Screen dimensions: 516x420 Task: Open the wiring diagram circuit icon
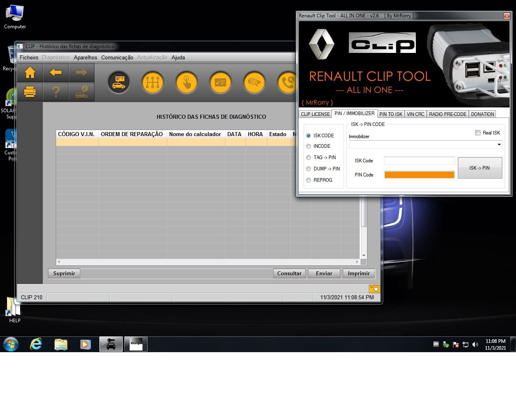pyautogui.click(x=152, y=82)
